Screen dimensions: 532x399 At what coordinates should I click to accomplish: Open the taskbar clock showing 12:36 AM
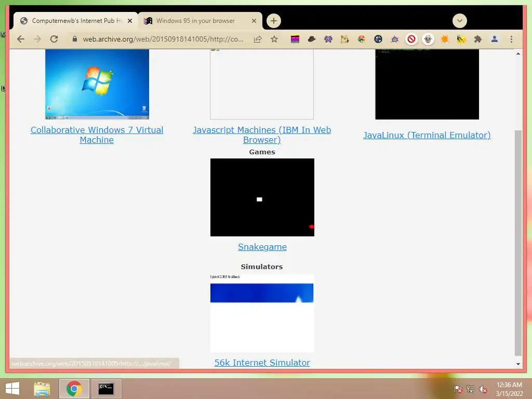coord(509,389)
